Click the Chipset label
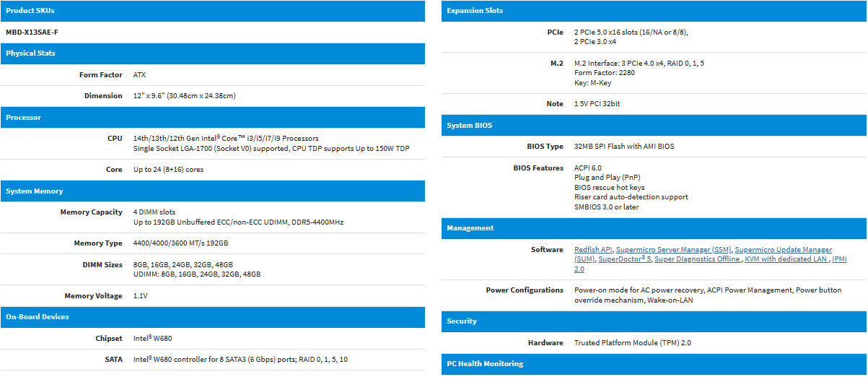 (x=109, y=339)
